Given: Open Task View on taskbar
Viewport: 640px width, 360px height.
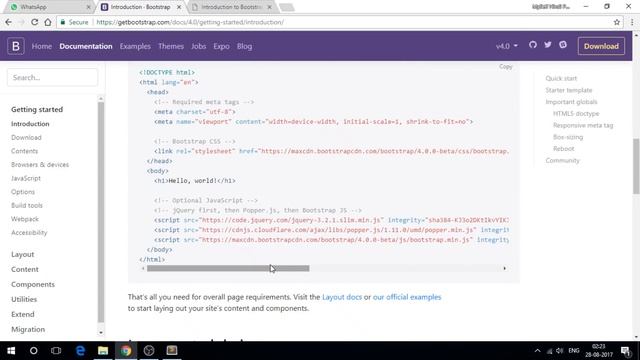Looking at the screenshot, I should click(56, 351).
